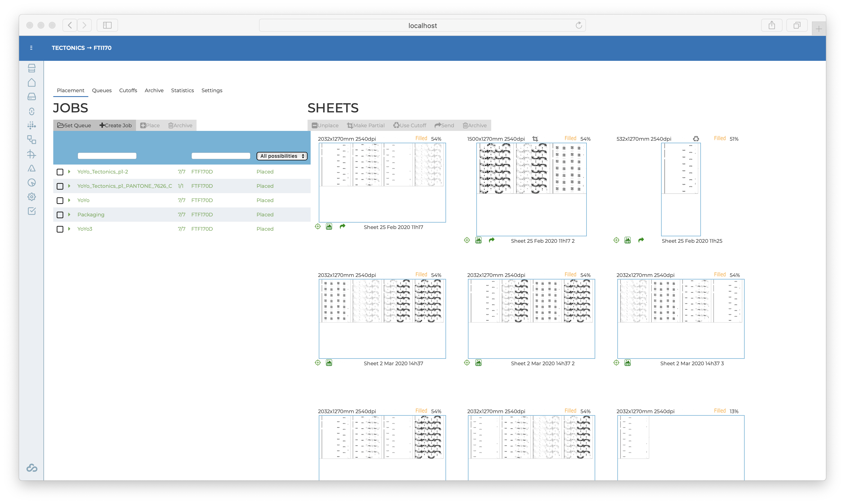Switch to the Queues tab
Viewport: 845px width, 504px height.
(101, 90)
